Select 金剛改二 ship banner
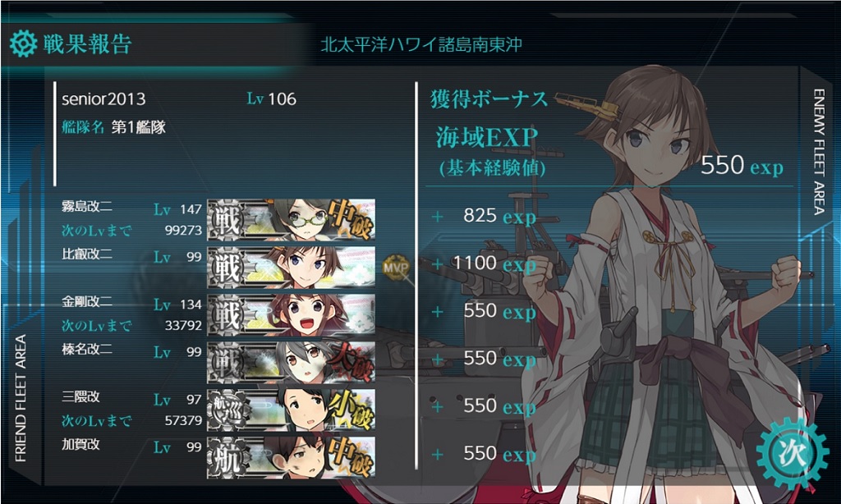The width and height of the screenshot is (841, 504). [292, 314]
